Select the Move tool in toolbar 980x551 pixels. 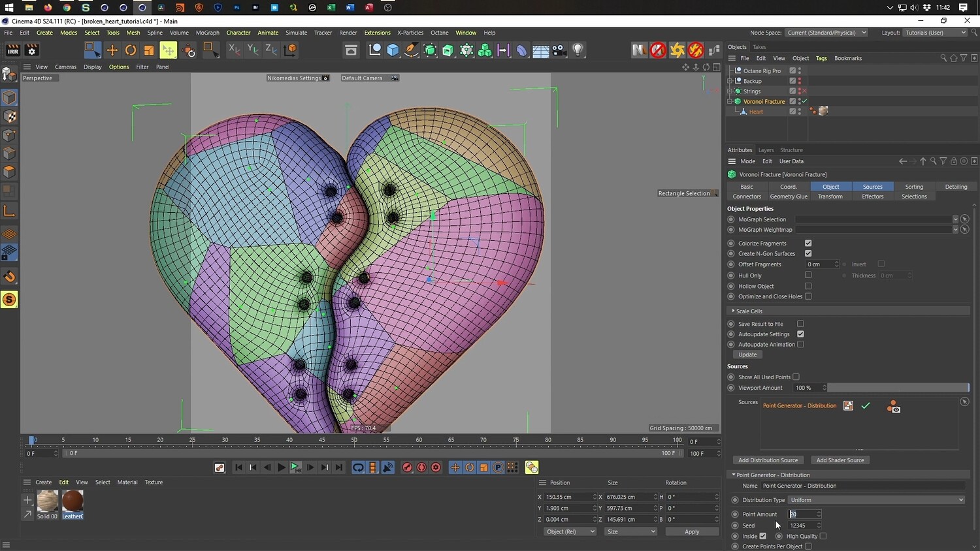(112, 50)
